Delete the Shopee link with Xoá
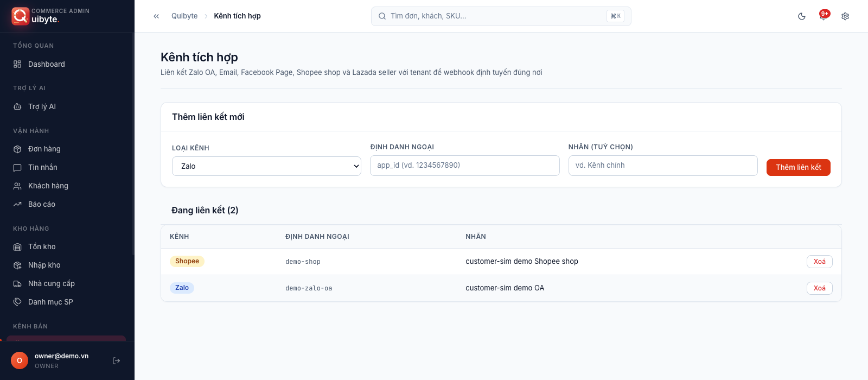The image size is (868, 380). (820, 262)
